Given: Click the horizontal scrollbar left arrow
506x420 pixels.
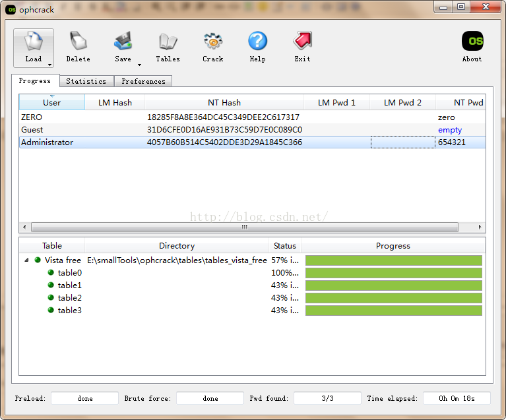Looking at the screenshot, I should pos(24,227).
